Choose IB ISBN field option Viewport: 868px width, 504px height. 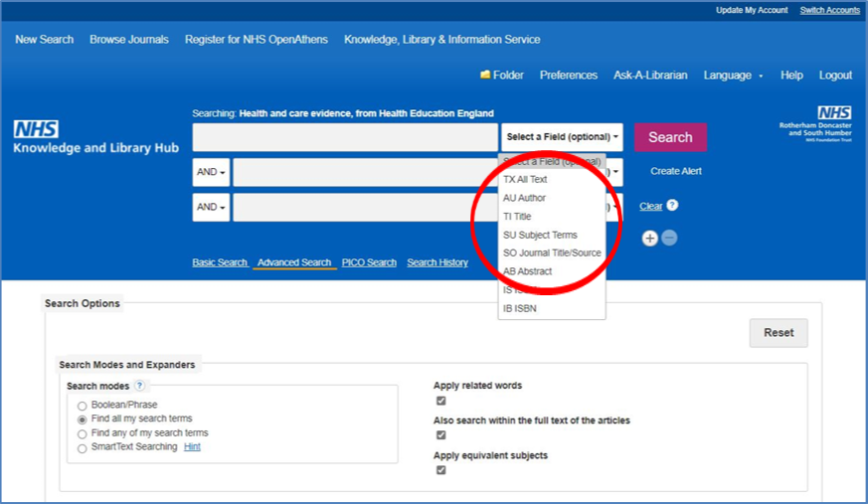point(552,308)
